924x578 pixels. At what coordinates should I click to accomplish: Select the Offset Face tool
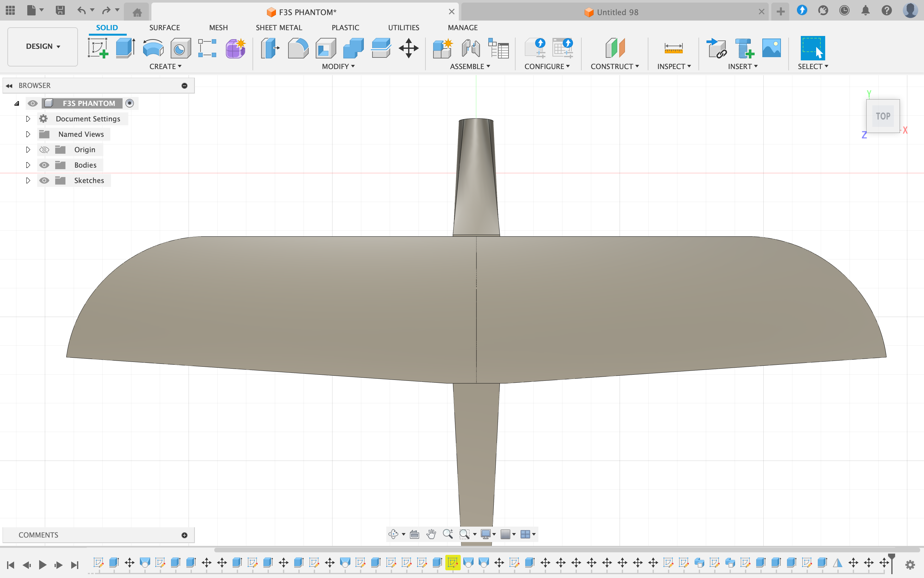pyautogui.click(x=381, y=48)
